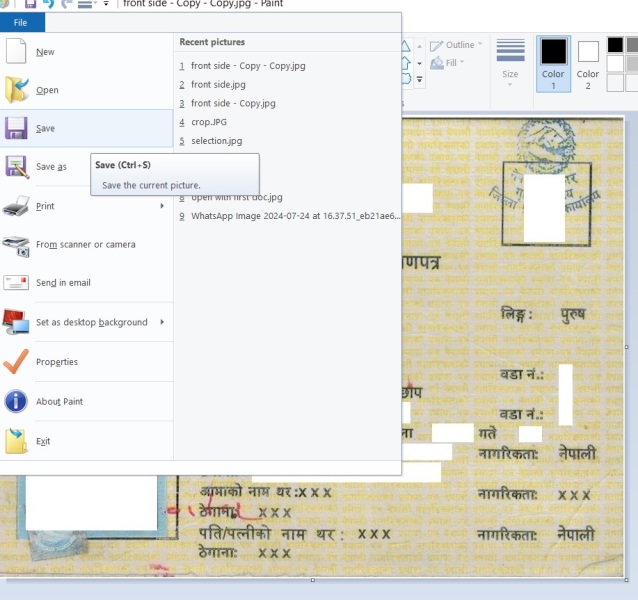This screenshot has height=600, width=638.
Task: Select the Color 1 swatch button
Action: 553,64
